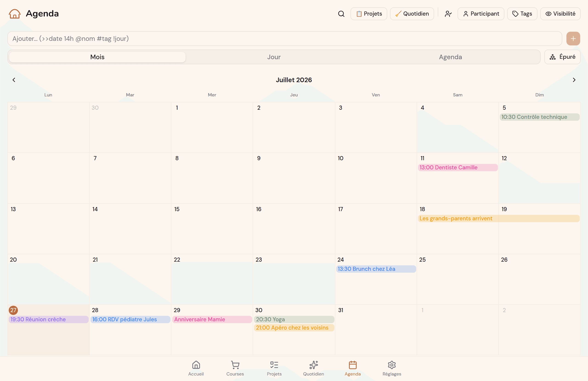Go to next month with right chevron

(574, 80)
